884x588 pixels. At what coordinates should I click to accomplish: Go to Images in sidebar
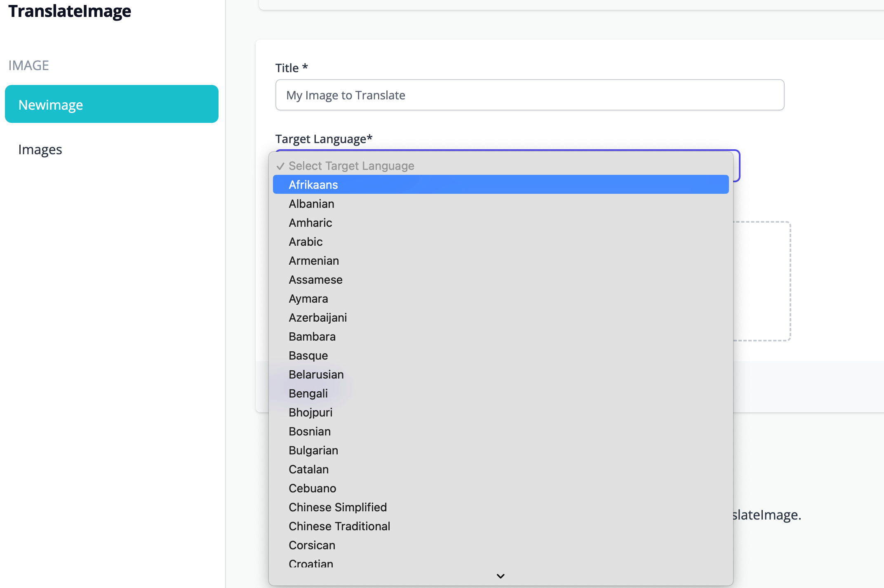pyautogui.click(x=40, y=149)
